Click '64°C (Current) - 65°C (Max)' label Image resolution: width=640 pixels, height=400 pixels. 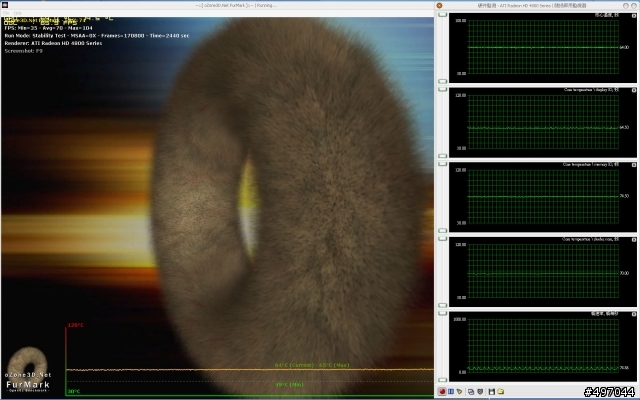(x=312, y=365)
